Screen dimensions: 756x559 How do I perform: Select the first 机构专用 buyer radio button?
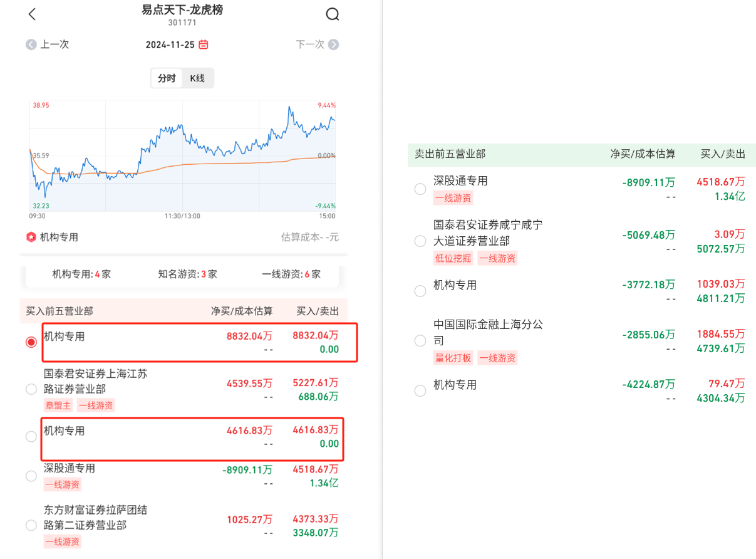point(31,342)
